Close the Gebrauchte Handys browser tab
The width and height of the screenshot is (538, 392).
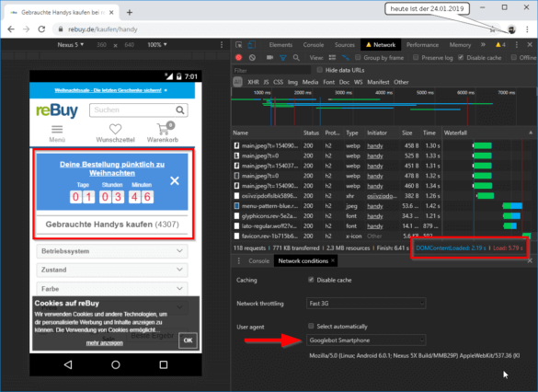(x=111, y=12)
